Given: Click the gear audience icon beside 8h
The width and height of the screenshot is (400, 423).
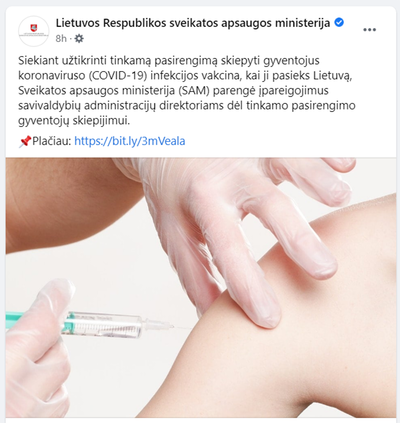Looking at the screenshot, I should click(x=79, y=39).
